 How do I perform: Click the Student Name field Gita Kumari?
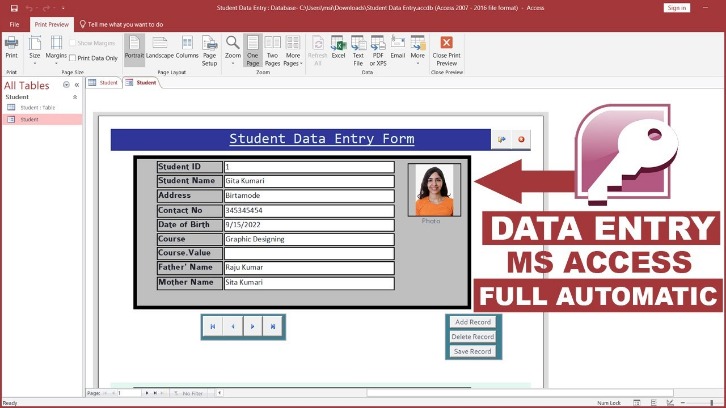[x=309, y=181]
